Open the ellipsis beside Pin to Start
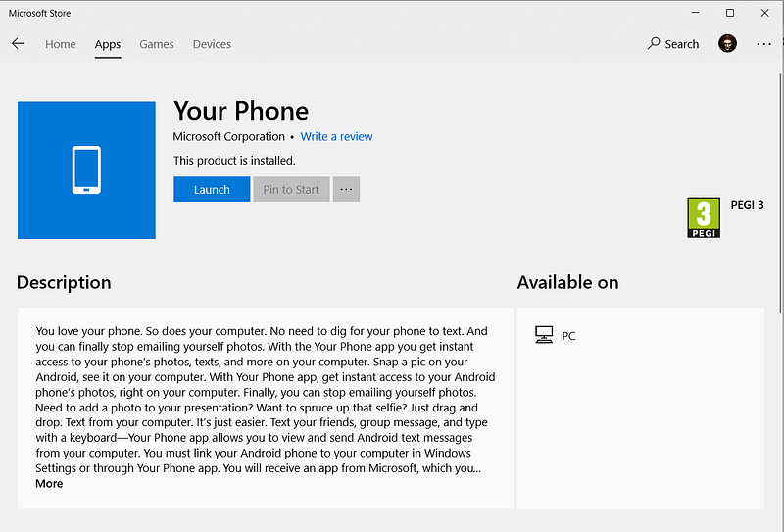 pos(346,189)
